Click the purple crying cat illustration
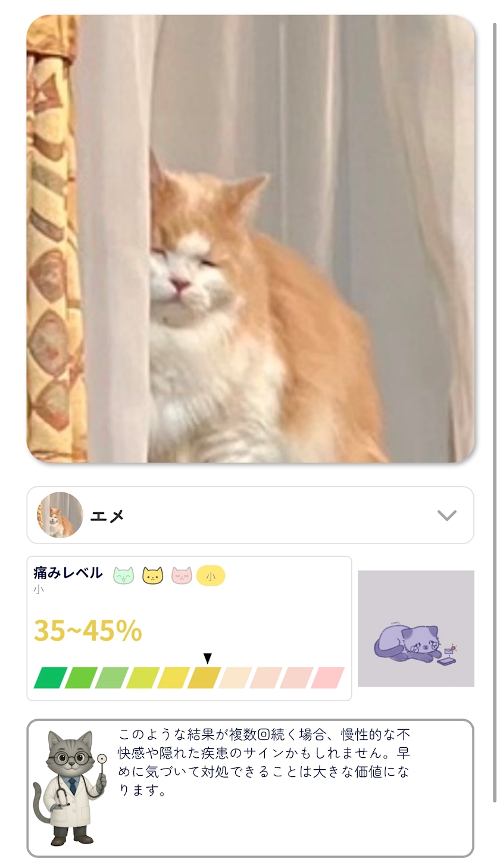 coord(416,629)
